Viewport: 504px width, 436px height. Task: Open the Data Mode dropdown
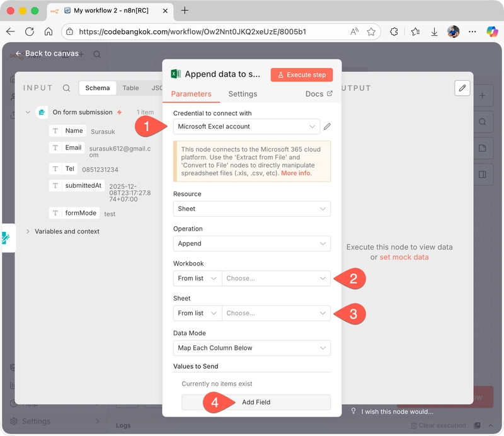pos(251,348)
